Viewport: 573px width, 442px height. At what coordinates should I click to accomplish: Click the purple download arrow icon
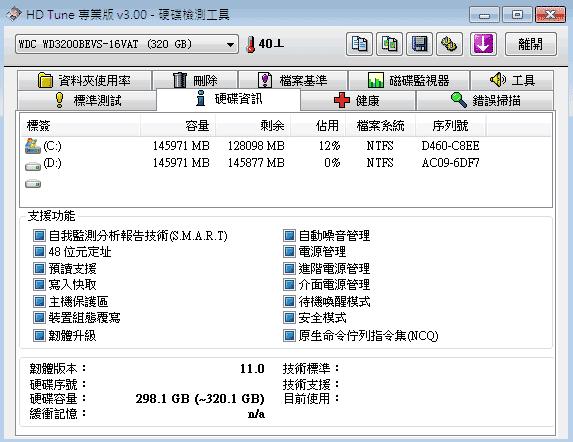(483, 44)
